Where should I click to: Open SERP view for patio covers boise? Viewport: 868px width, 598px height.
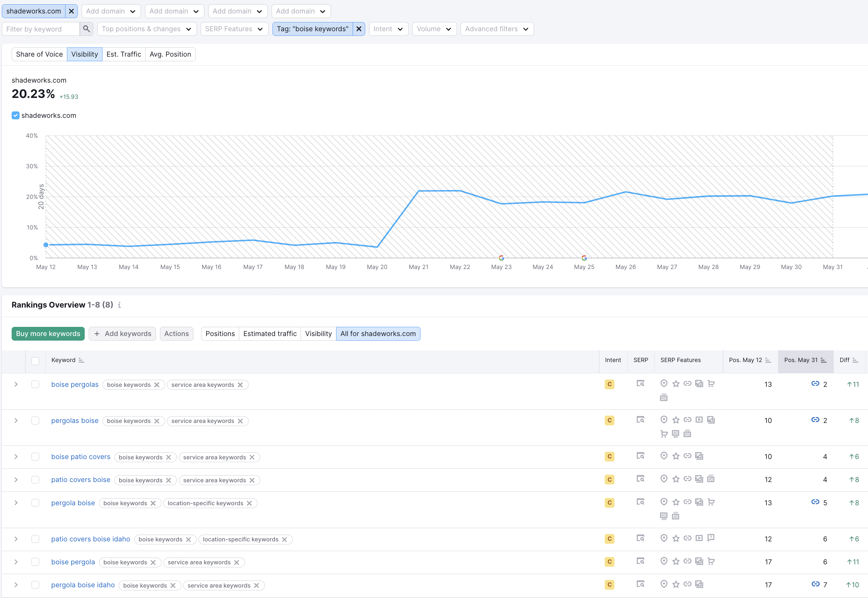click(640, 479)
